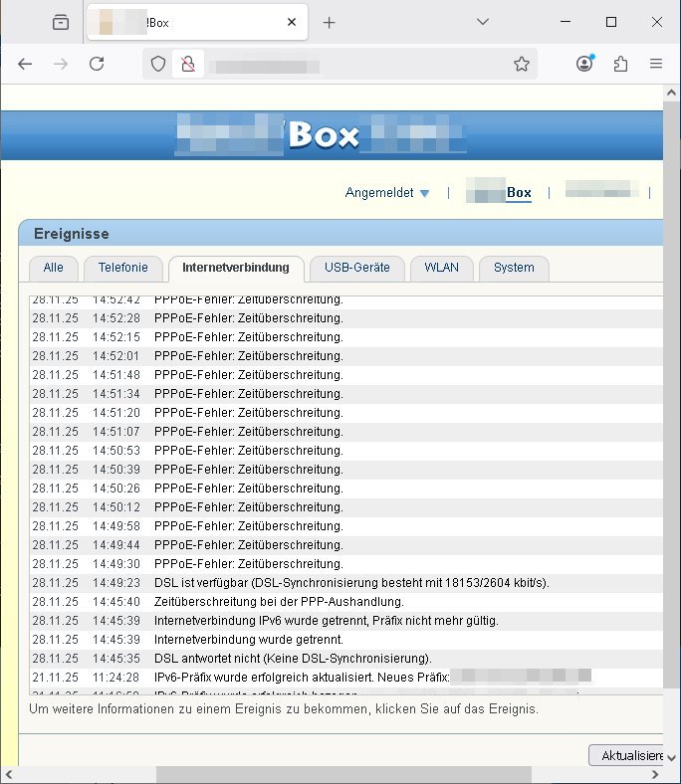This screenshot has width=681, height=784.
Task: Select the DSL ist verfügbar event row
Action: pos(351,583)
